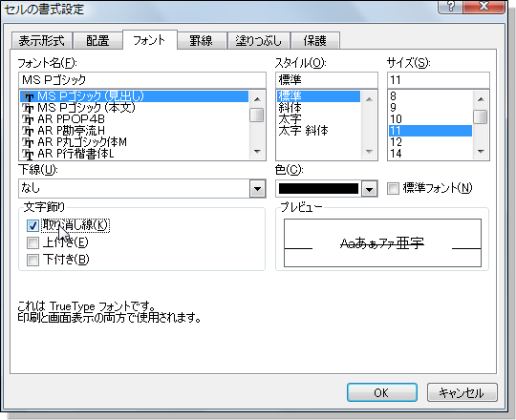
Task: Switch to the 表示形式 tab
Action: pyautogui.click(x=41, y=41)
